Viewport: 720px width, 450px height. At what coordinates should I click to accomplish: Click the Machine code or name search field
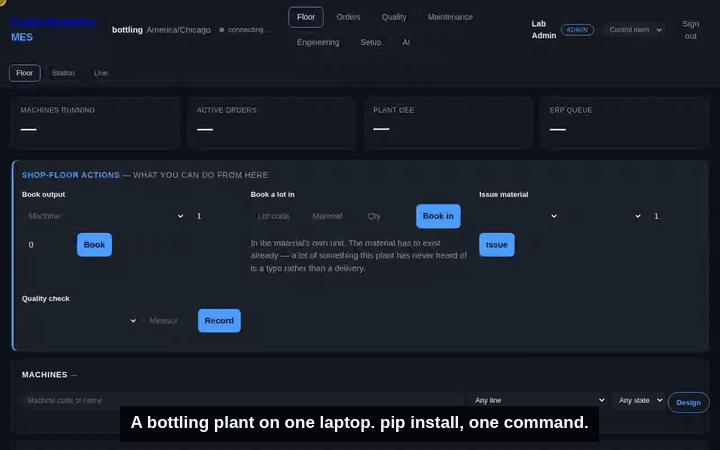click(242, 400)
